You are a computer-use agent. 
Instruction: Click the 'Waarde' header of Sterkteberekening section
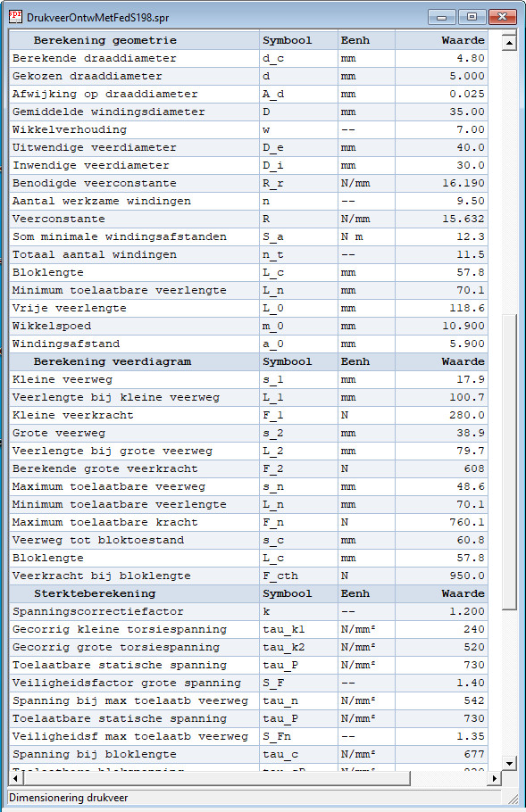pos(463,593)
